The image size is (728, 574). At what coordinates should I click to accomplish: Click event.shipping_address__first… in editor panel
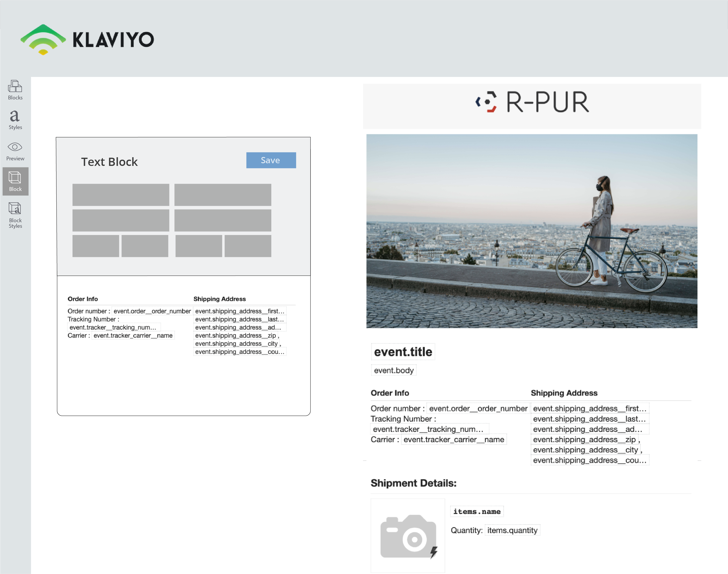[240, 311]
